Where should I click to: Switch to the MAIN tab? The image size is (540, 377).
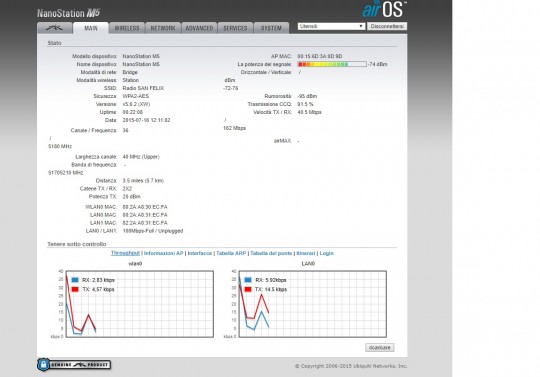click(91, 28)
